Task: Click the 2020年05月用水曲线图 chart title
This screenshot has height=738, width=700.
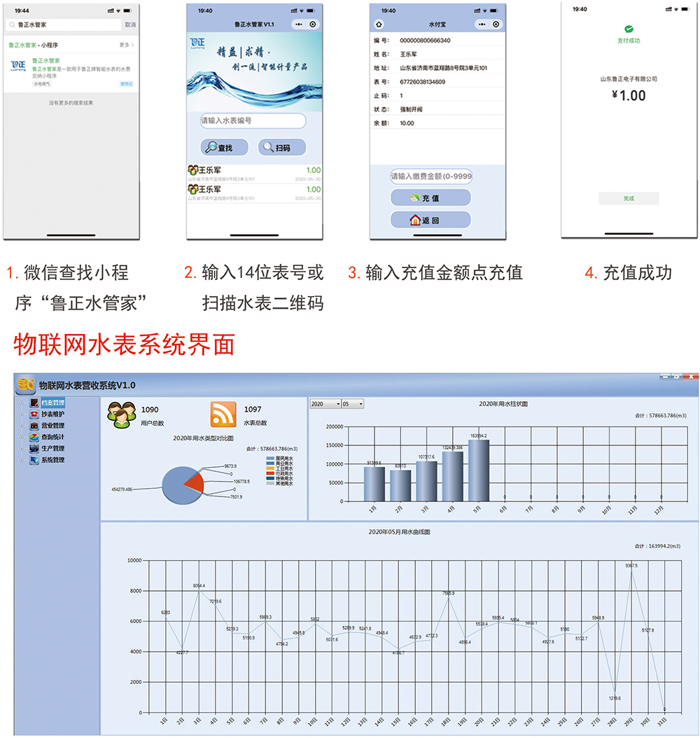Action: coord(400,532)
